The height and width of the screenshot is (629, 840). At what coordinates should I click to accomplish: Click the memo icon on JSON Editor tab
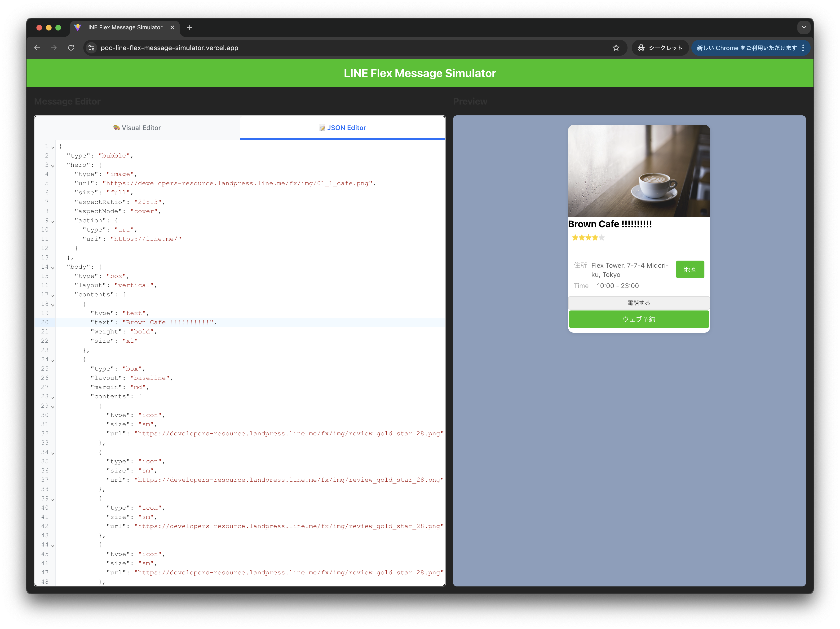click(x=322, y=127)
